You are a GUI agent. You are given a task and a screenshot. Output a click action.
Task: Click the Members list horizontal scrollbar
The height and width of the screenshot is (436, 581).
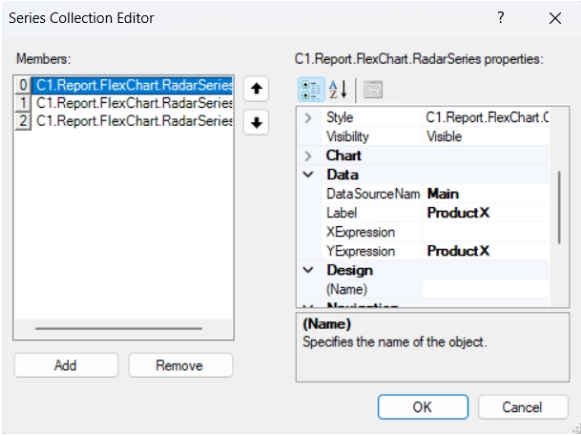119,328
